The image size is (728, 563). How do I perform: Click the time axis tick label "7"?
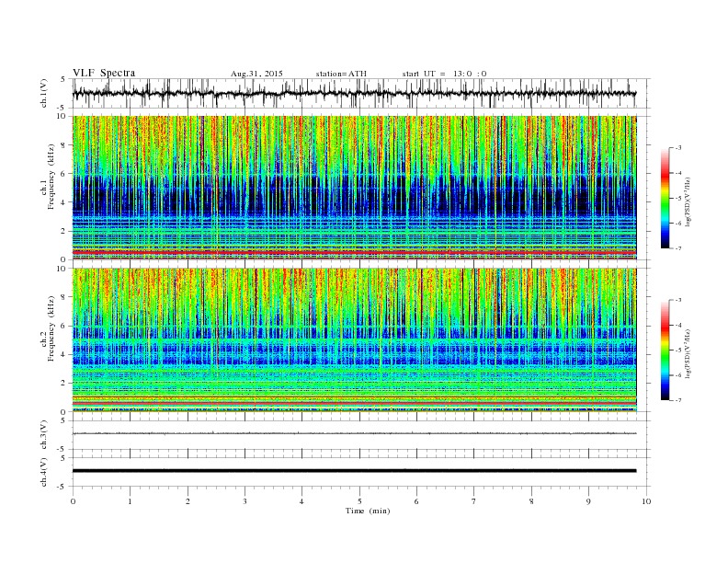474,501
